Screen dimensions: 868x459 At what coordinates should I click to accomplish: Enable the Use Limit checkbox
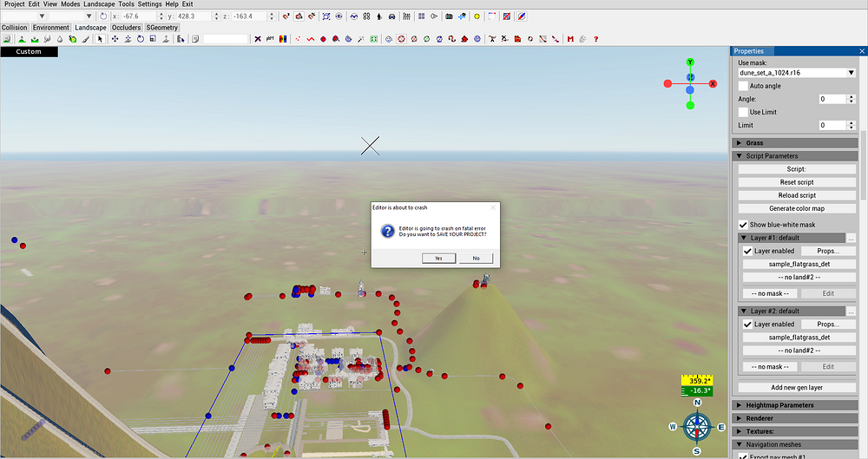point(743,112)
